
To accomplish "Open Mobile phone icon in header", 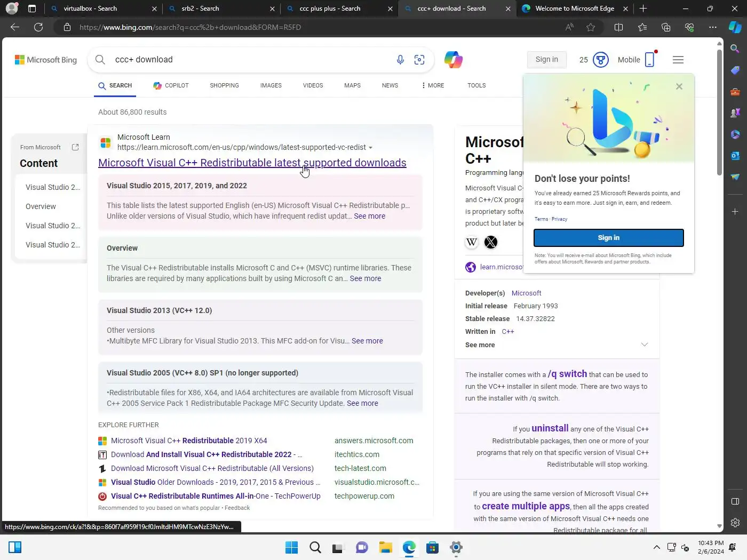I will [x=649, y=60].
